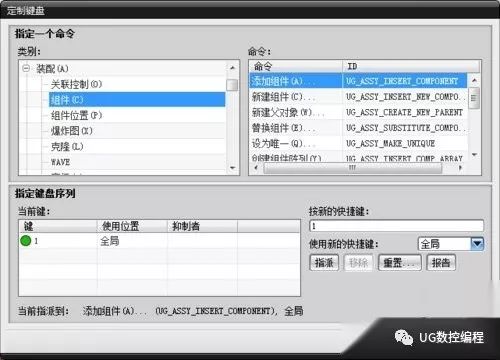Click command list horizontal scroll left arrow
Viewport: 500px width, 360px height.
[x=256, y=168]
